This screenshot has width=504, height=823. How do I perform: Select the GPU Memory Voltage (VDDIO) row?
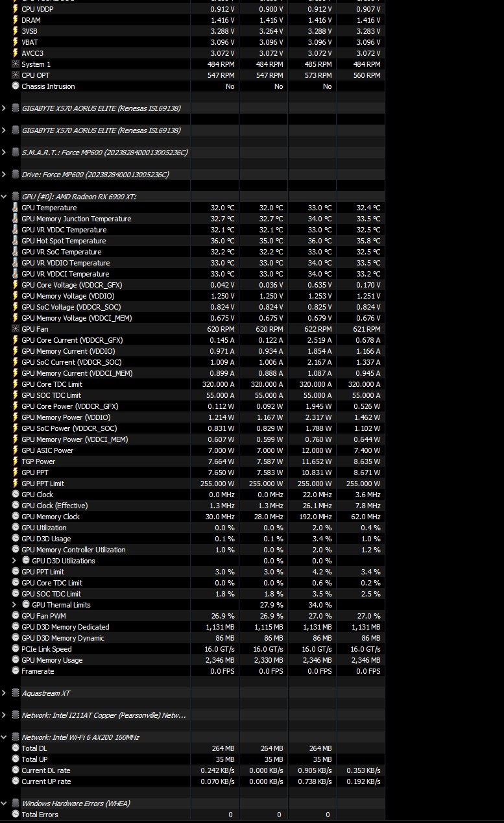point(193,296)
